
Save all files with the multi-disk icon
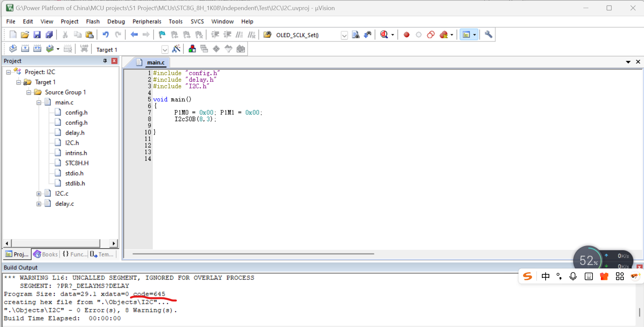(49, 34)
